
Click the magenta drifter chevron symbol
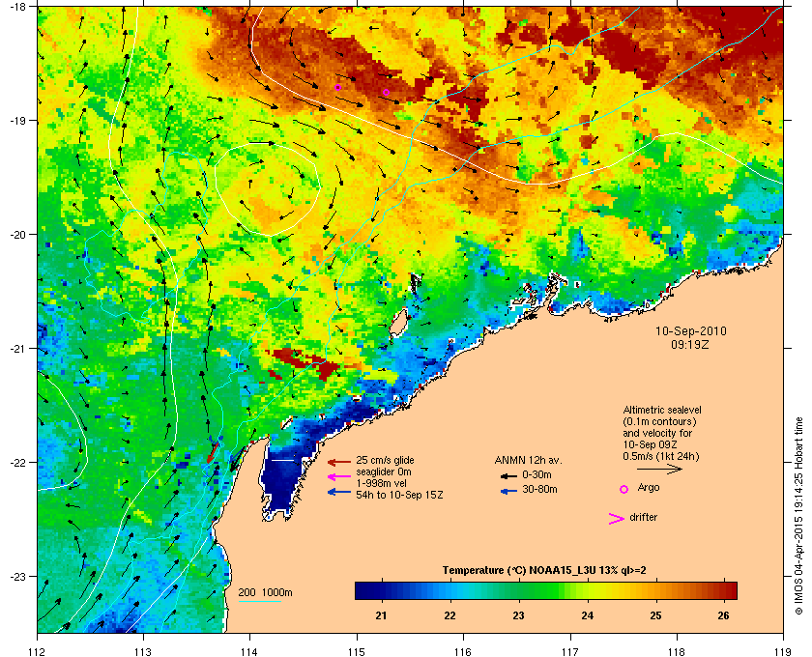[617, 519]
